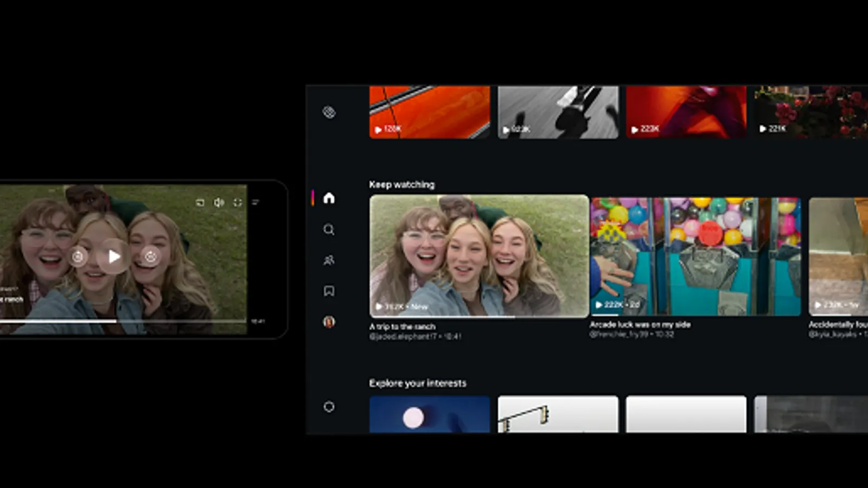Screen dimensions: 868x488
Task: Click the @jaded.elephant17 author line
Action: (415, 336)
